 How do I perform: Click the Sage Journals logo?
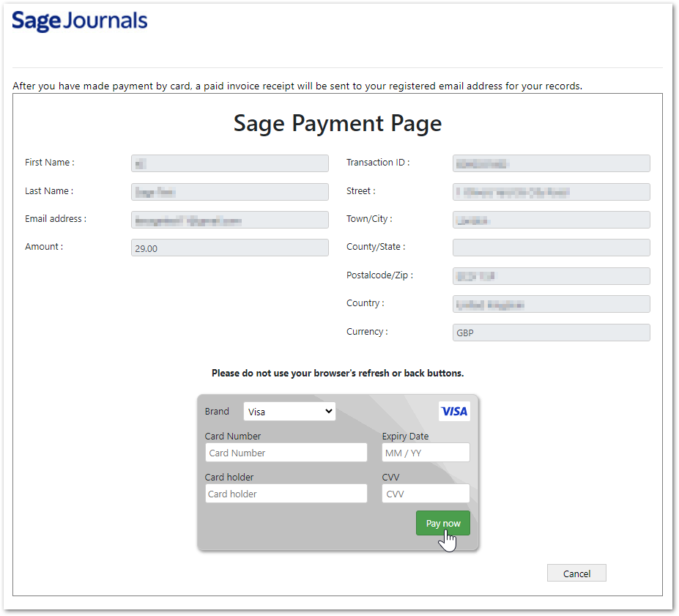coord(80,21)
